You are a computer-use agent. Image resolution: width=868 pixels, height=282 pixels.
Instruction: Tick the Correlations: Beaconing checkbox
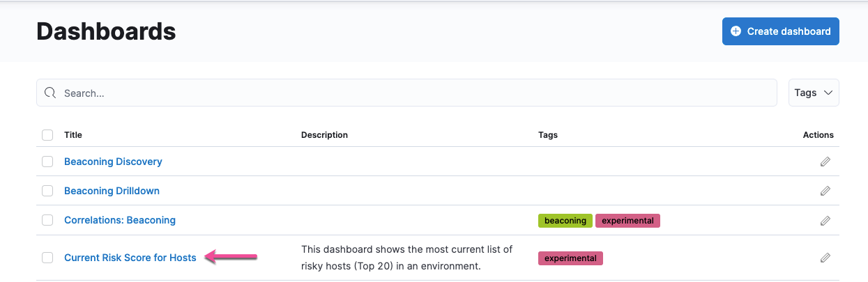pyautogui.click(x=47, y=220)
